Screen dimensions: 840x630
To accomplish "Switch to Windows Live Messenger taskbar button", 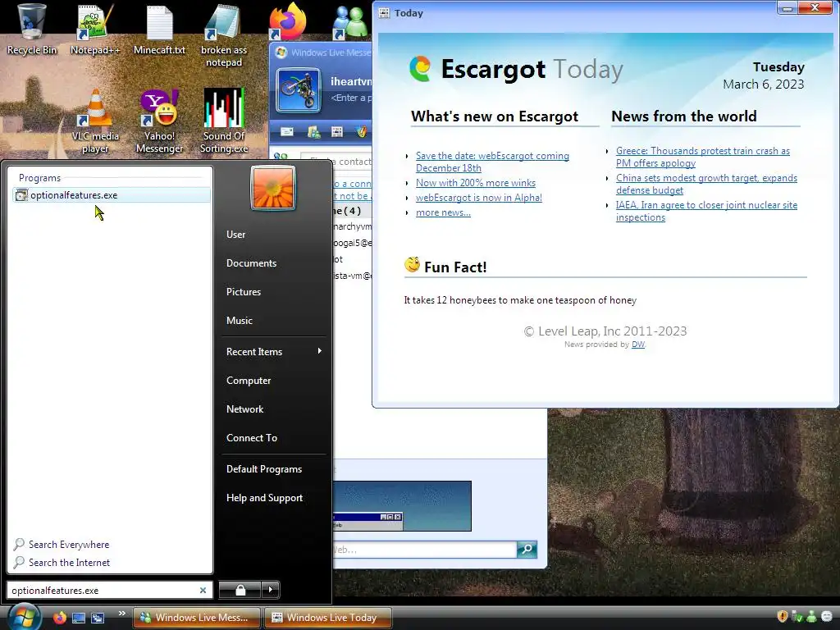I will click(x=196, y=618).
